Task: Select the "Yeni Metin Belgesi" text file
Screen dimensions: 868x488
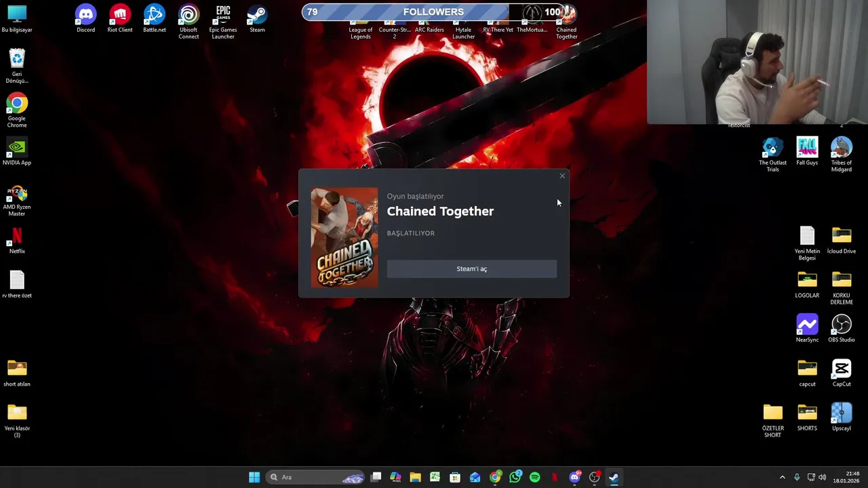Action: (x=807, y=244)
